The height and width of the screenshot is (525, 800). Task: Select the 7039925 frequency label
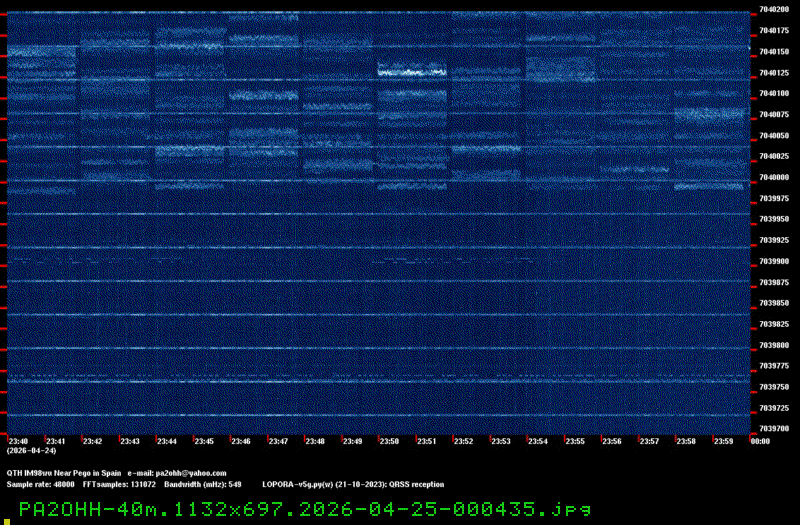[x=774, y=240]
